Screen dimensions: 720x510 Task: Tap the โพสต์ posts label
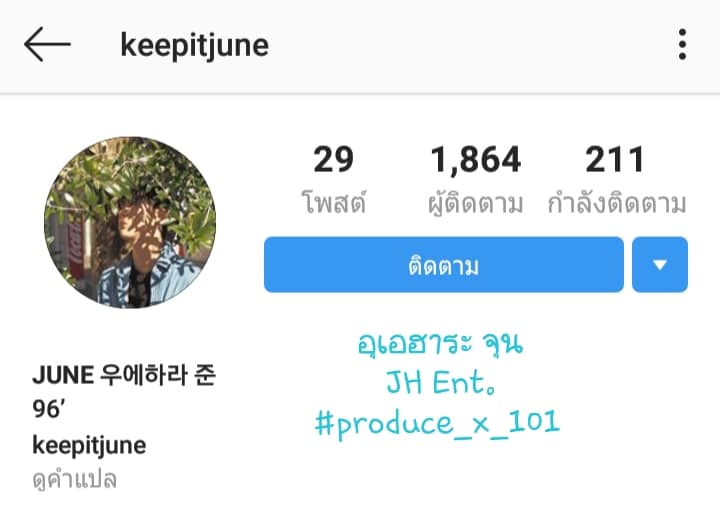334,203
